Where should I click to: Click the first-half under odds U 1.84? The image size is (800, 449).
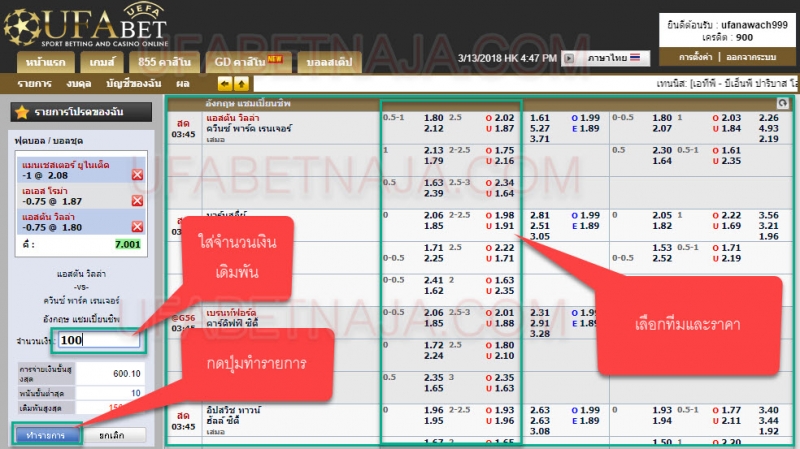727,129
